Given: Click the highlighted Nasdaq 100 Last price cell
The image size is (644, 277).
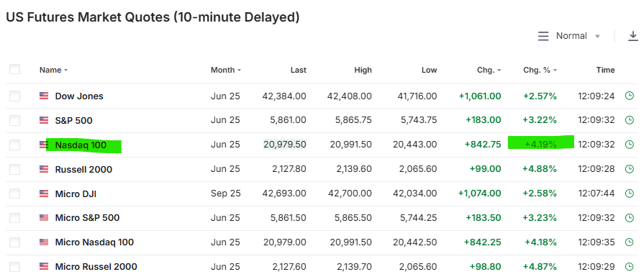Looking at the screenshot, I should pos(285,145).
